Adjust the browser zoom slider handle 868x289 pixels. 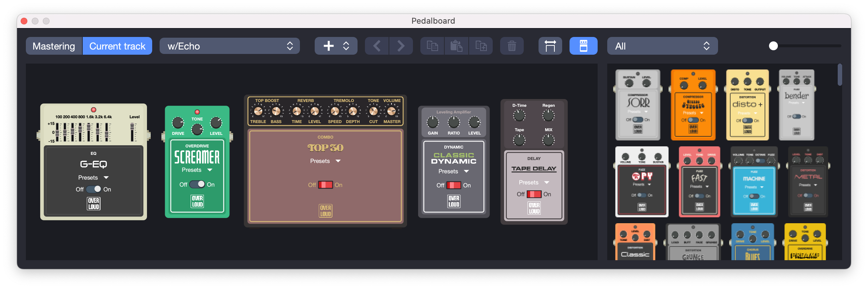tap(773, 46)
